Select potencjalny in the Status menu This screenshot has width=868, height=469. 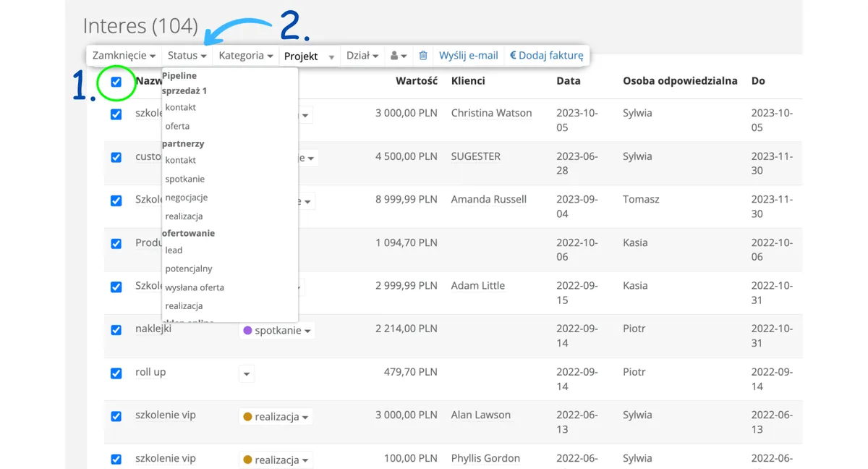coord(189,269)
